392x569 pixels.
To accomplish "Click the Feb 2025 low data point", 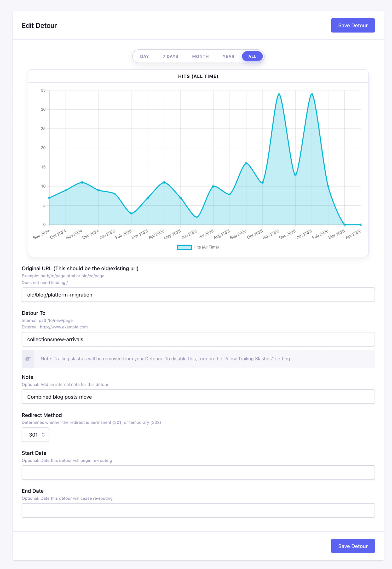I will pos(131,213).
